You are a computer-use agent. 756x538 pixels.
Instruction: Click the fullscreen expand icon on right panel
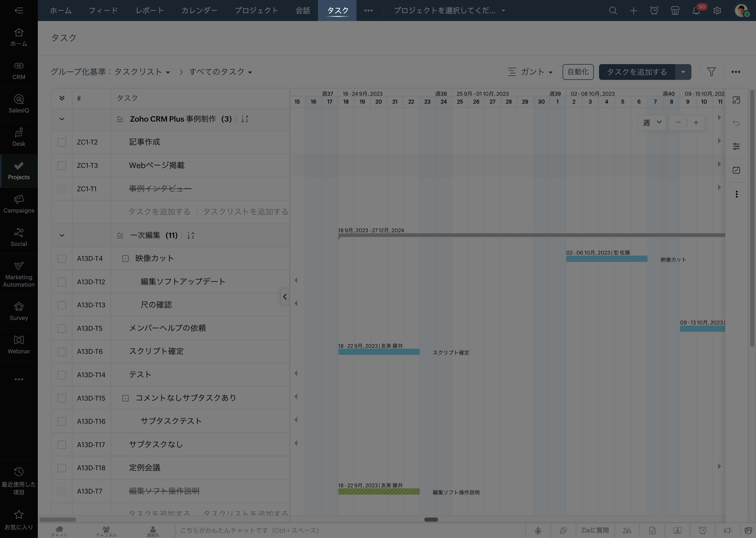[x=737, y=99]
